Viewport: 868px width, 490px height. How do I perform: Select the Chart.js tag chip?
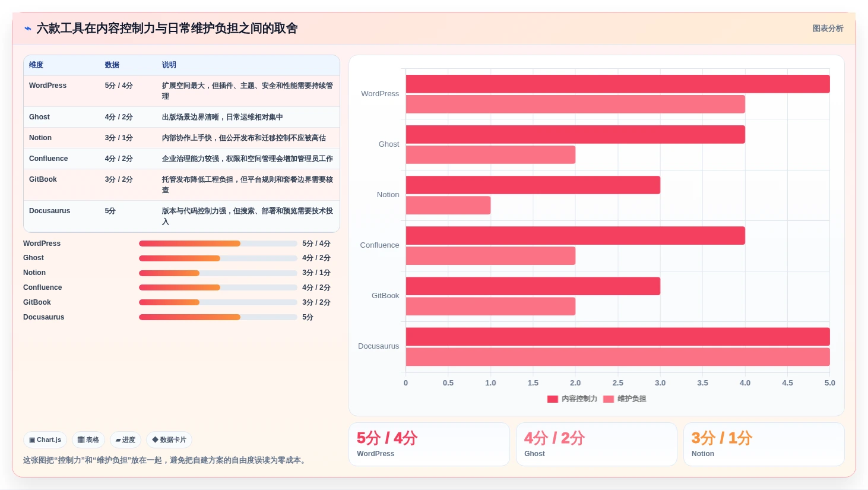(x=45, y=440)
